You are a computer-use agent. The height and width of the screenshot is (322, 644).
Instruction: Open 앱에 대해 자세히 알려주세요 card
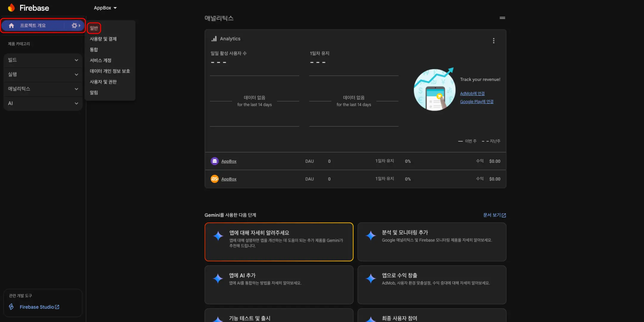279,242
